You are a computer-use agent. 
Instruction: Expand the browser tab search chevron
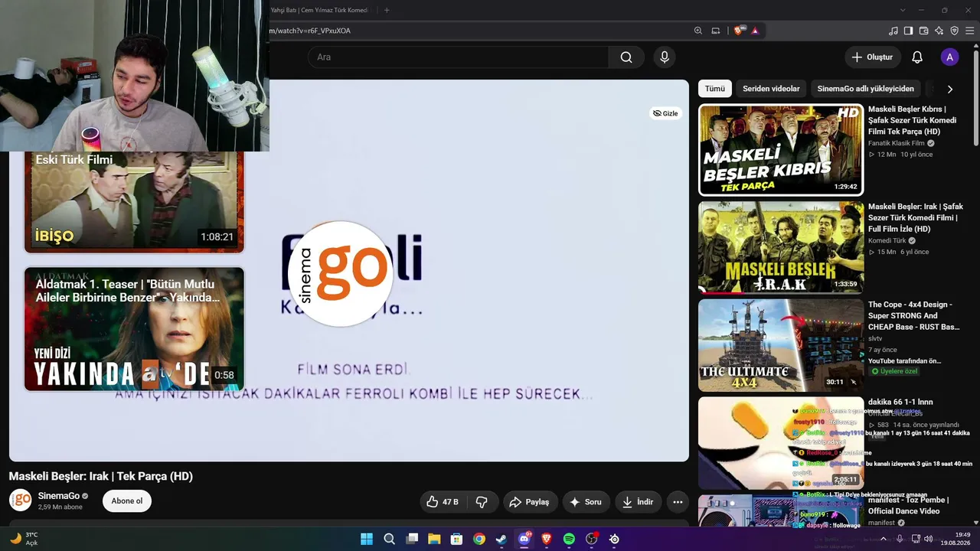click(x=903, y=10)
